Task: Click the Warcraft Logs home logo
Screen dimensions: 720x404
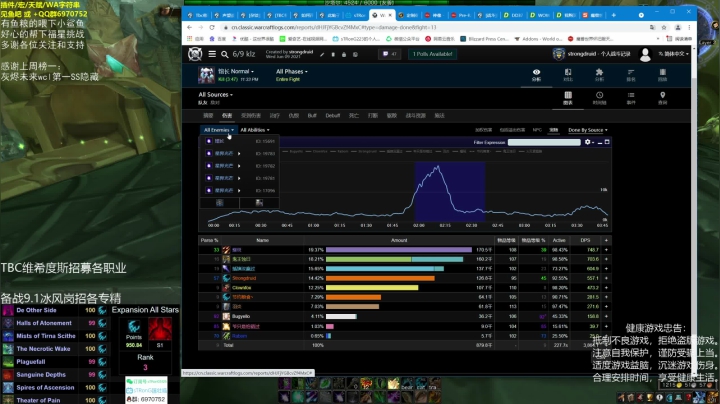Action: point(195,54)
